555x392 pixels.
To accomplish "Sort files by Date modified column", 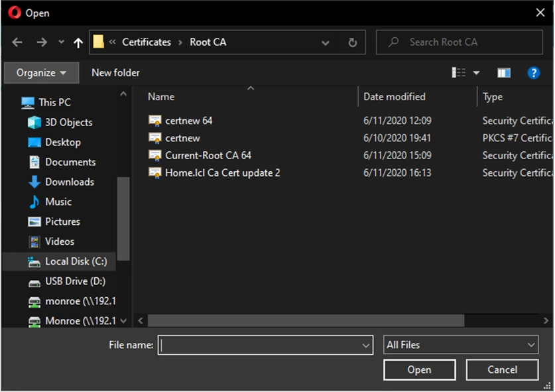I will pos(394,97).
